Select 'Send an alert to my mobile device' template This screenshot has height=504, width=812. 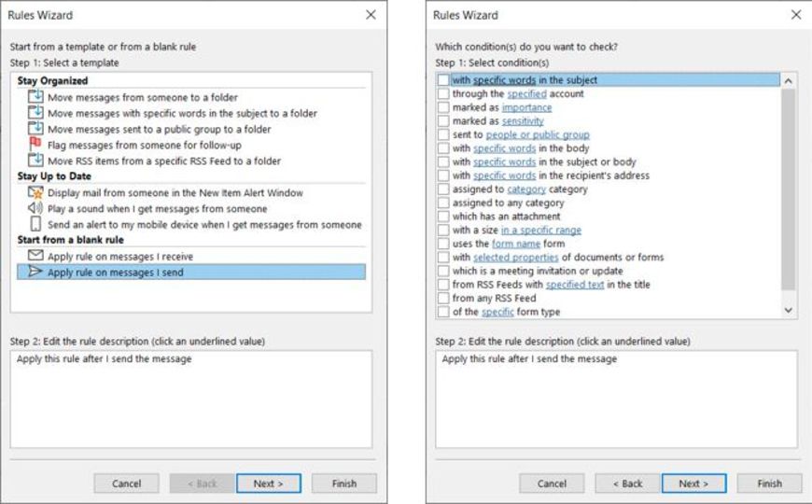click(204, 225)
